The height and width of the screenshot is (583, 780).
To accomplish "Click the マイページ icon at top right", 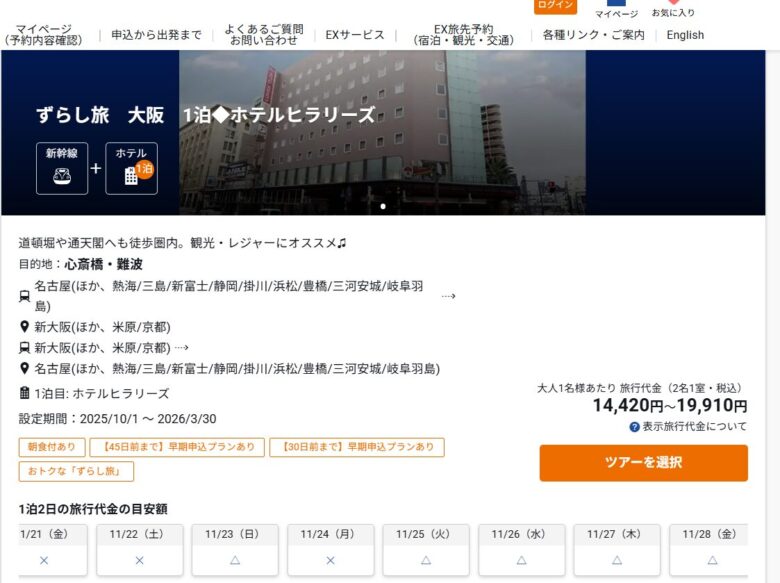I will pos(616,4).
